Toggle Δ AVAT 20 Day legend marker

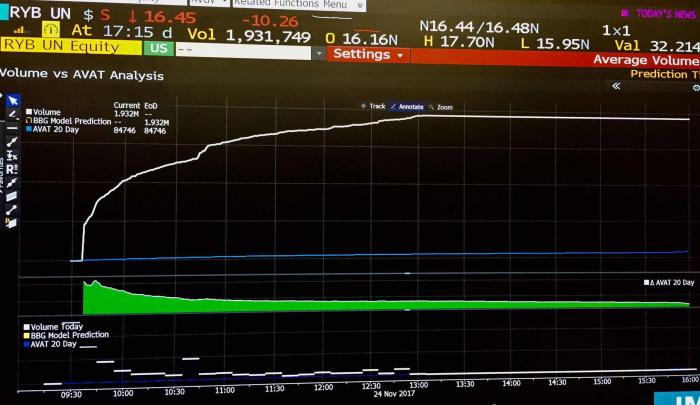click(646, 282)
